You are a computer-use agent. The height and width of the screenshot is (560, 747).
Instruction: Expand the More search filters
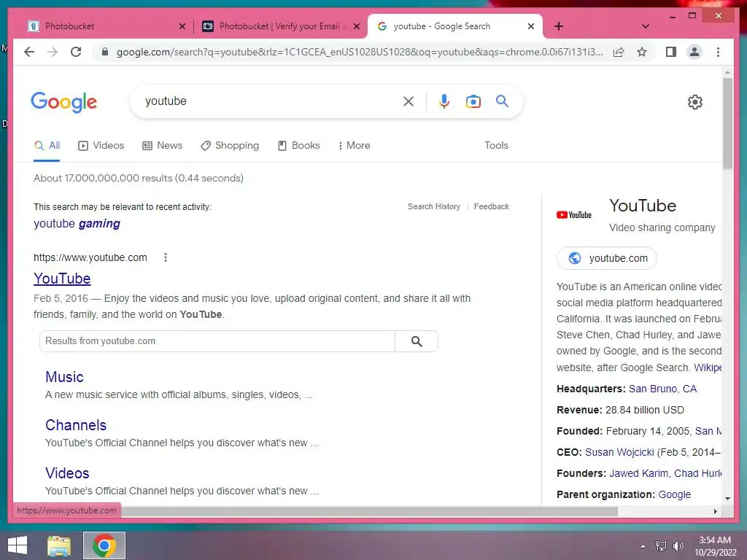click(x=354, y=146)
